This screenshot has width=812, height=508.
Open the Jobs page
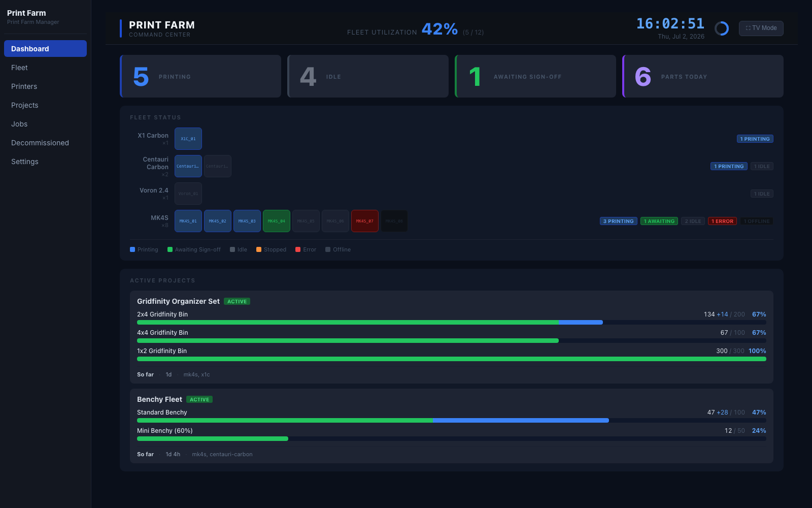click(x=45, y=124)
